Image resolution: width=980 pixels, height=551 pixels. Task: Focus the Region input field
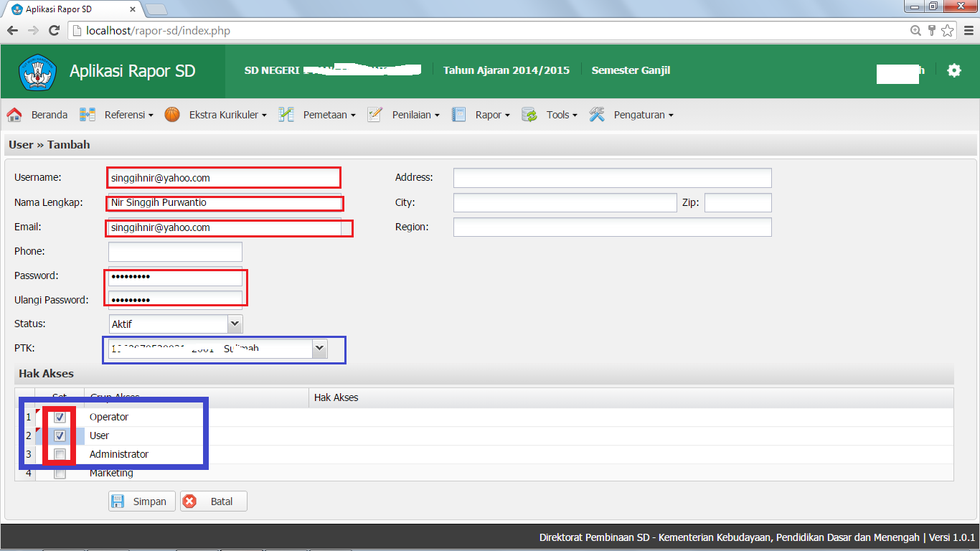613,227
